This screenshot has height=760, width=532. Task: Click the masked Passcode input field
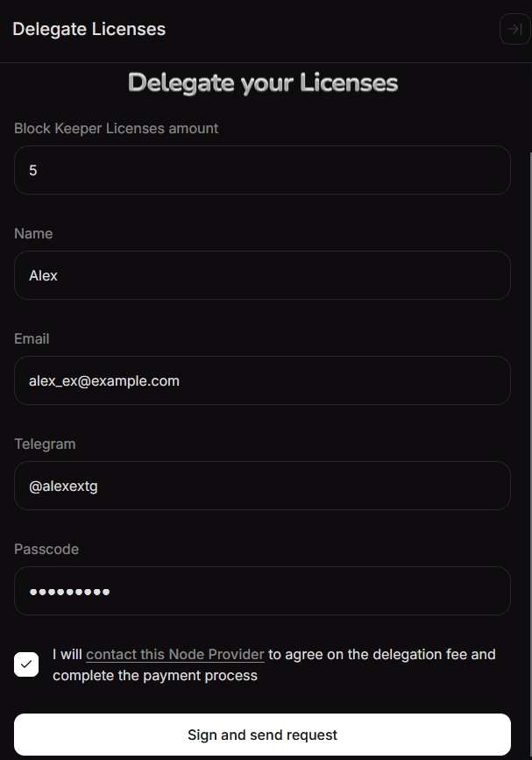(x=262, y=591)
